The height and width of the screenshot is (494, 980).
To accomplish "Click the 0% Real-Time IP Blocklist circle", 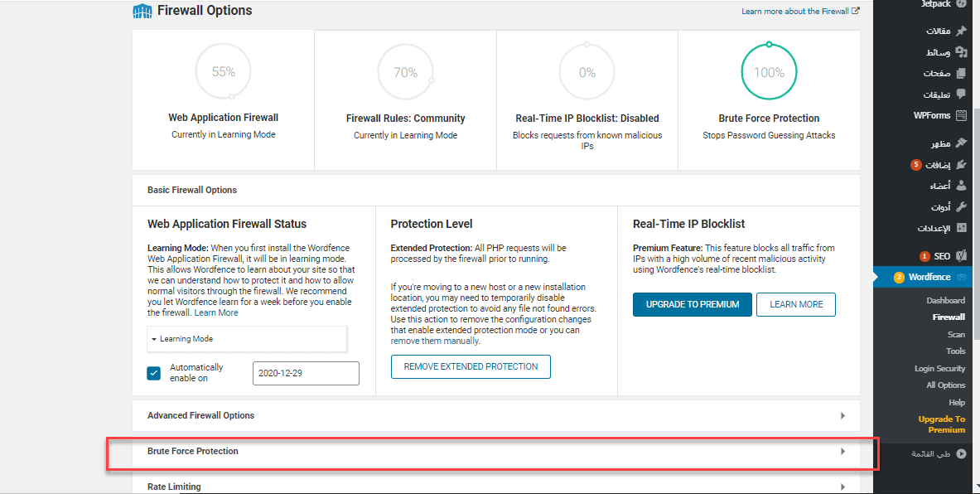I will [x=587, y=73].
